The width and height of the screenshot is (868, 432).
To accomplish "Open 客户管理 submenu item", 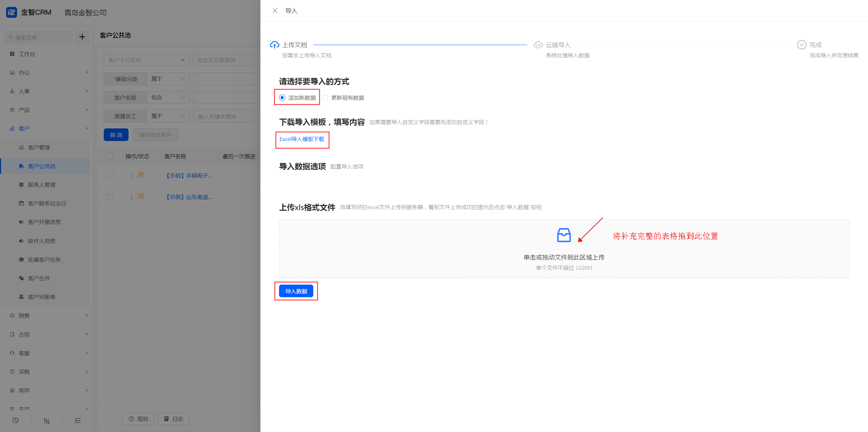I will coord(45,147).
